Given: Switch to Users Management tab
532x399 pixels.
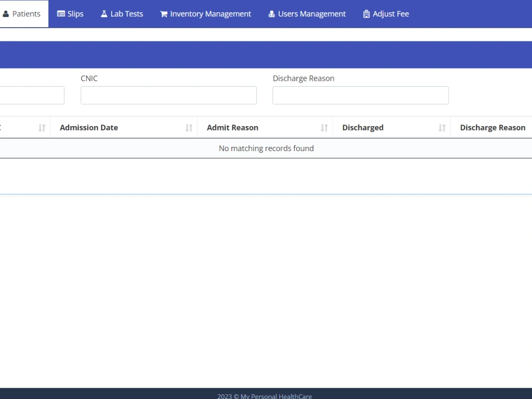Looking at the screenshot, I should [x=307, y=14].
